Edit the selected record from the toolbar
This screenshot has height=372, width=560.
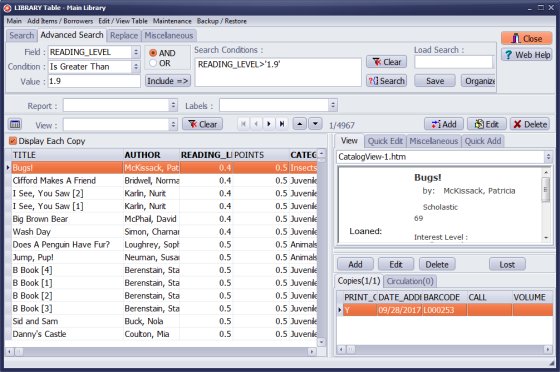(x=486, y=124)
